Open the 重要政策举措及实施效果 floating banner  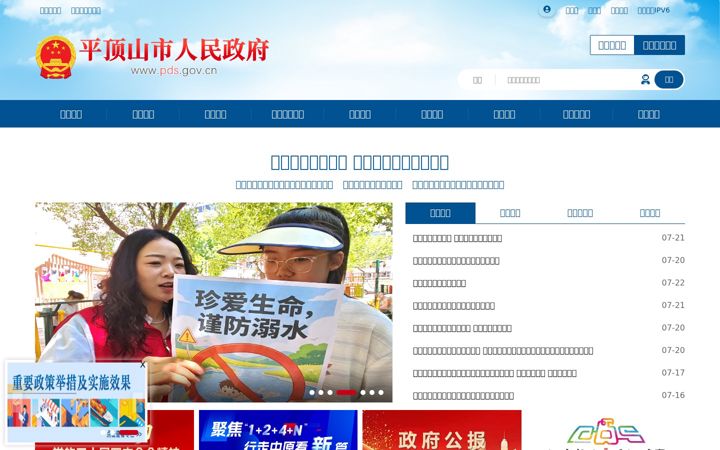pos(76,404)
